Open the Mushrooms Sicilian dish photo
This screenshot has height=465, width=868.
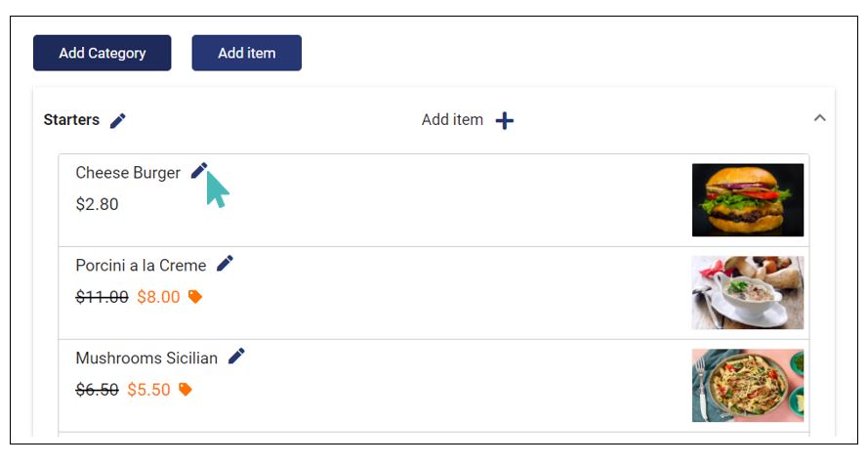click(x=748, y=385)
